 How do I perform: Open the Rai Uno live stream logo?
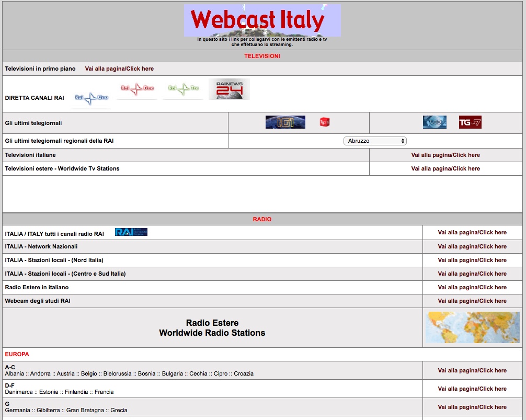(91, 98)
